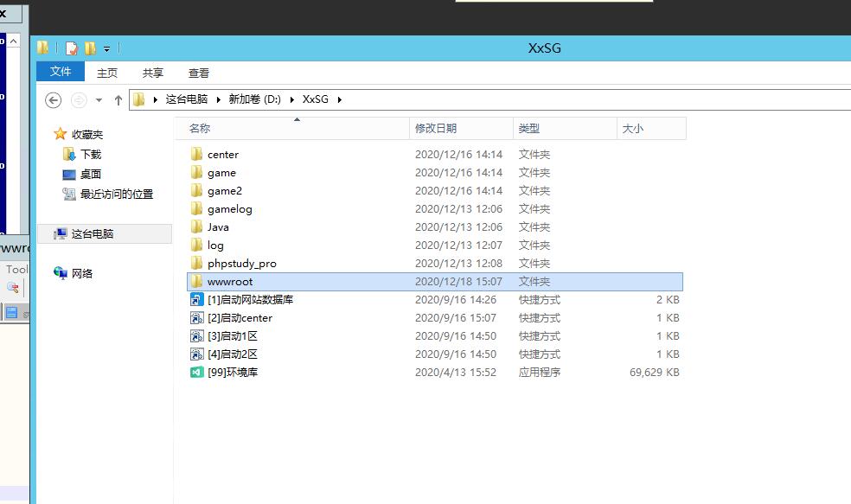Select the [1]启动网站数据库 shortcut
The image size is (851, 504).
tap(250, 300)
